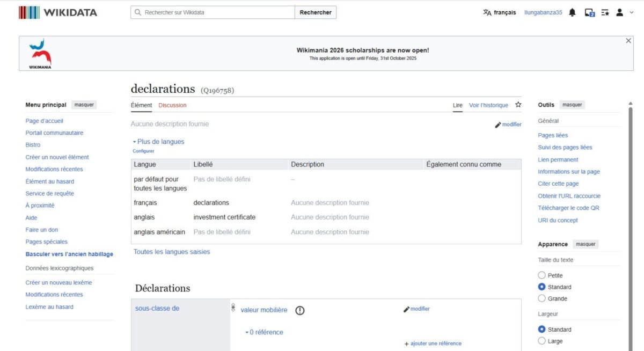
Task: Choose the Large width option
Action: [x=541, y=341]
